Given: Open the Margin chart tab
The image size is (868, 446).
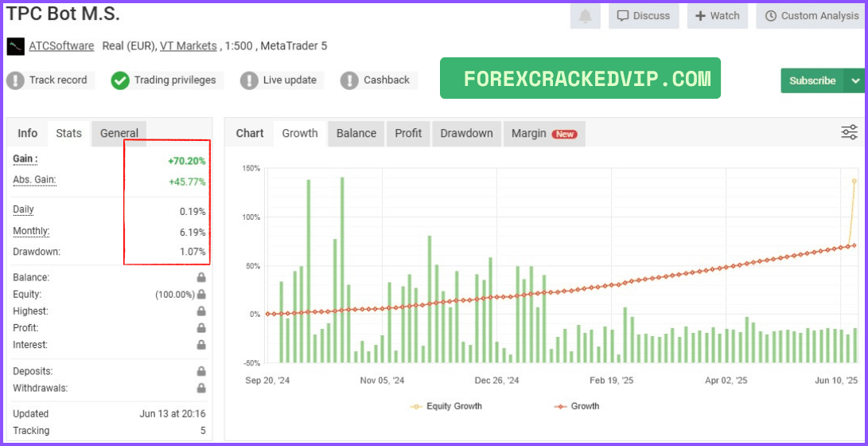Looking at the screenshot, I should point(544,134).
